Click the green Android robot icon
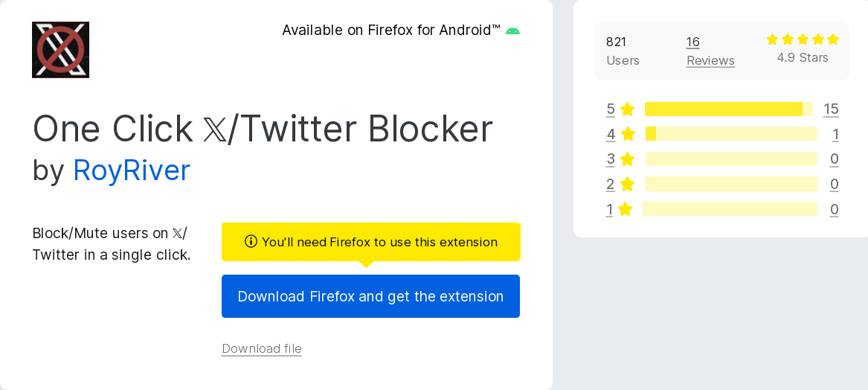The image size is (868, 390). pos(512,31)
